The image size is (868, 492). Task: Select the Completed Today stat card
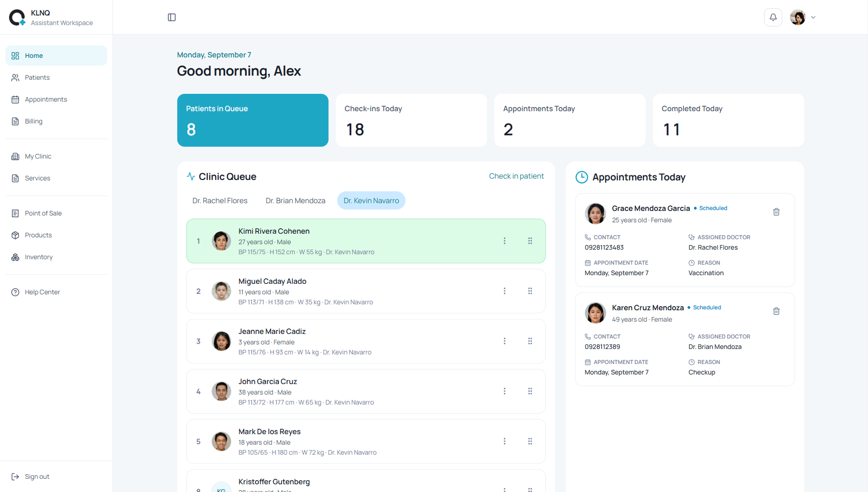(729, 120)
